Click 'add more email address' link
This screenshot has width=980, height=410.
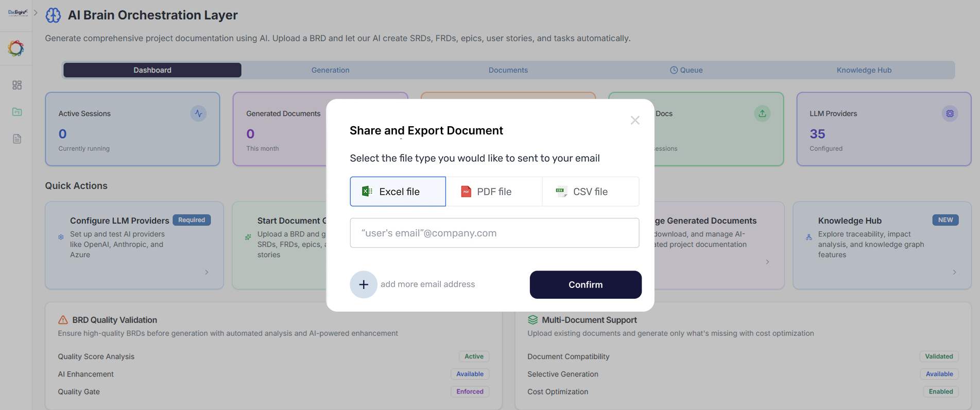tap(427, 284)
